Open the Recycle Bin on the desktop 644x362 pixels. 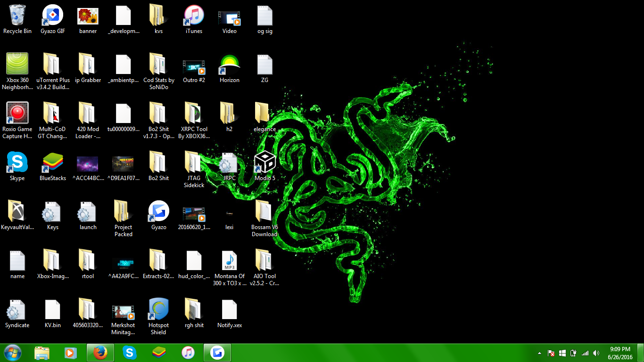(x=17, y=20)
